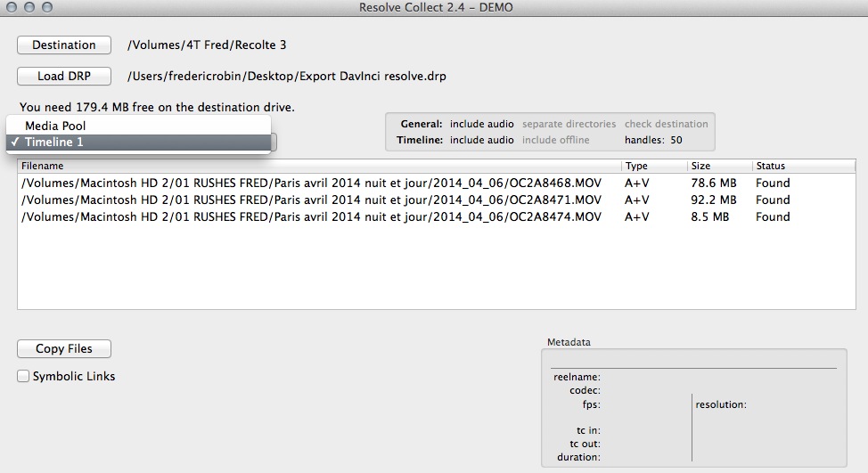Image resolution: width=868 pixels, height=473 pixels.
Task: Click the Destination button
Action: pyautogui.click(x=64, y=45)
